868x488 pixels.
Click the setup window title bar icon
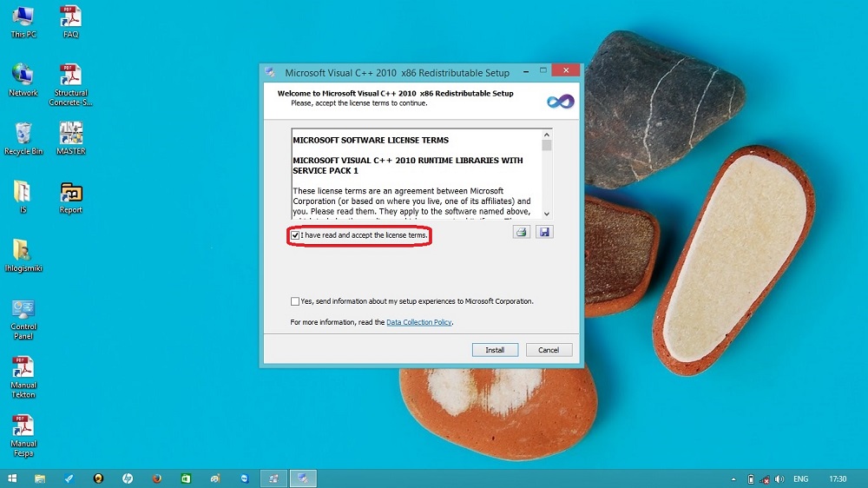[x=270, y=73]
